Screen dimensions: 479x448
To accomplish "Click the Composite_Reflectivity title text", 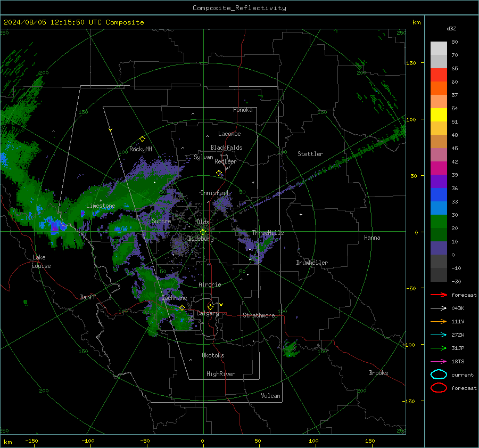I will [239, 8].
